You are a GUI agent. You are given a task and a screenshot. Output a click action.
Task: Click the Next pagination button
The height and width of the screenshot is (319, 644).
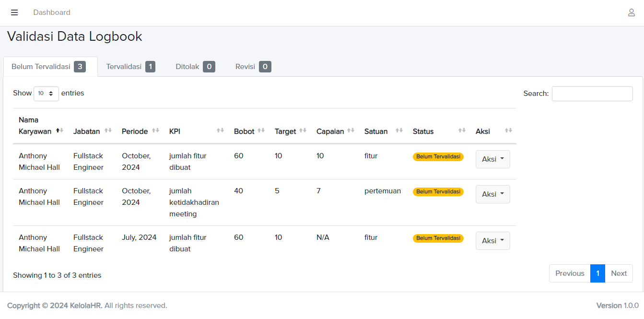tap(619, 273)
